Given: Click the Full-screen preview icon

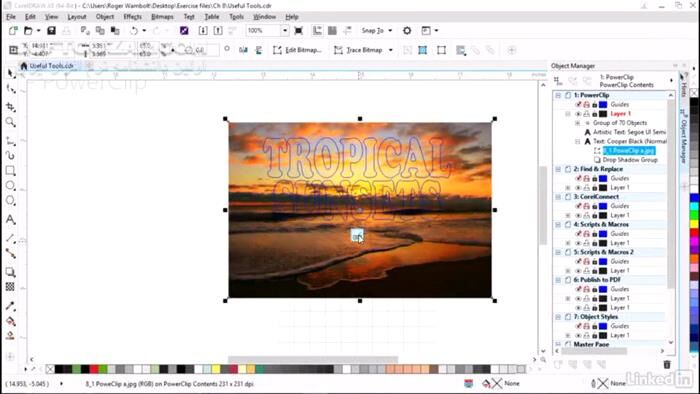Looking at the screenshot, I should point(299,30).
